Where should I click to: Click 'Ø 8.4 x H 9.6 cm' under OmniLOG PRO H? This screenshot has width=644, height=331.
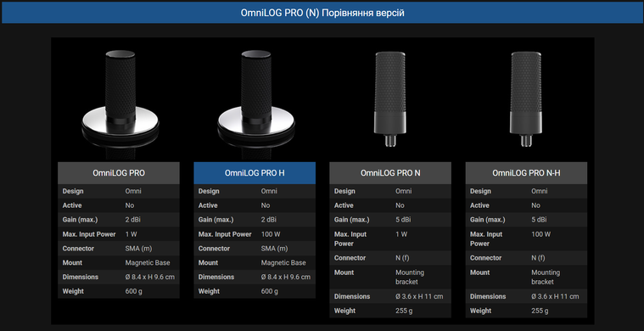pyautogui.click(x=286, y=277)
